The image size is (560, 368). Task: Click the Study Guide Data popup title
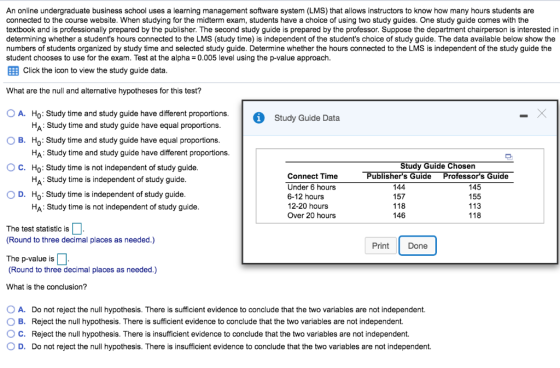pyautogui.click(x=307, y=118)
